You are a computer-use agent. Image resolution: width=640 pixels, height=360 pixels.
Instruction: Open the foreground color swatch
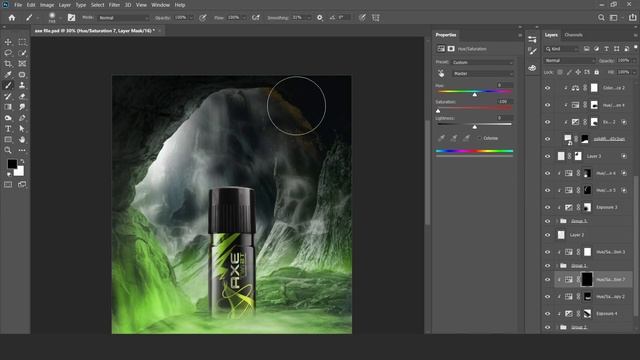(12, 164)
